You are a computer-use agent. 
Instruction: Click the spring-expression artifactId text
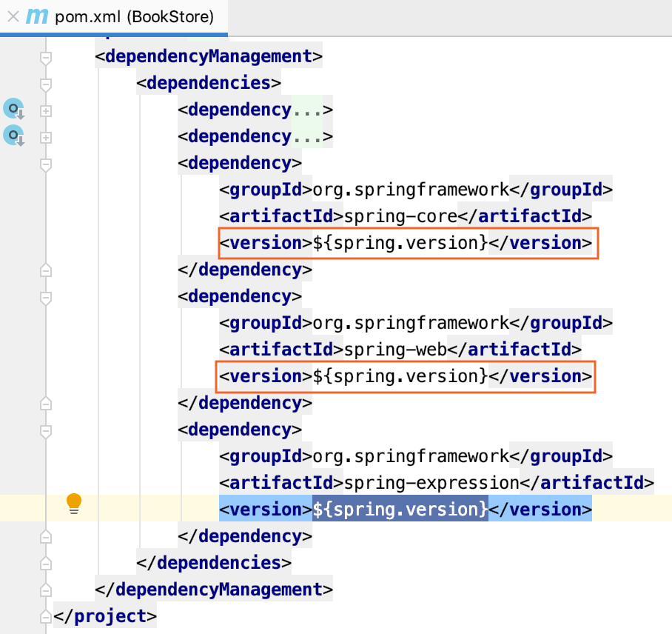coord(431,483)
